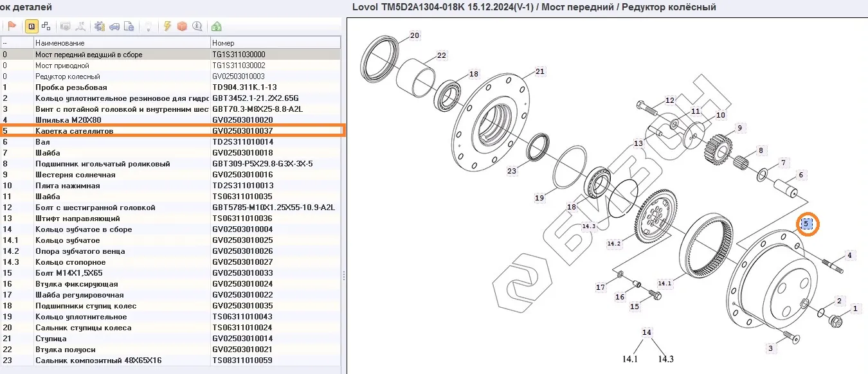Viewport: 868px width, 374px height.
Task: Click the panel splitter handle between list and diagram
Action: 344,275
